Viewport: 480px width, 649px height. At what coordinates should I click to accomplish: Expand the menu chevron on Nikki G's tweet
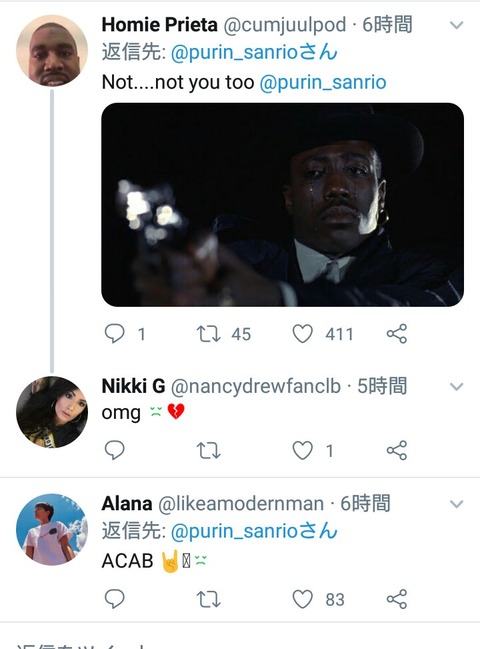456,387
